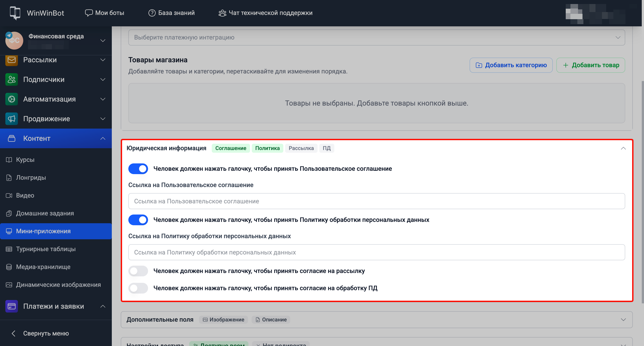Go to Медиа-хранилище in the sidebar
Image resolution: width=644 pixels, height=346 pixels.
click(43, 267)
